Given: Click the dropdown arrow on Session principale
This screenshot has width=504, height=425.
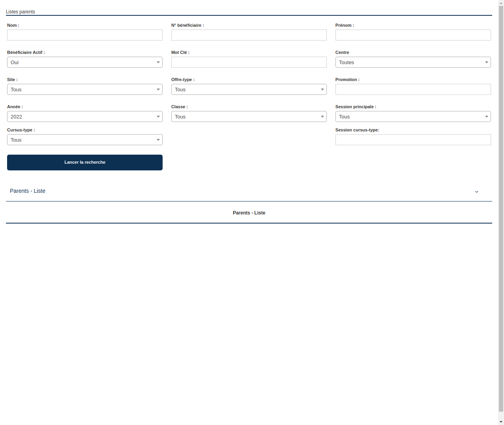Looking at the screenshot, I should pyautogui.click(x=487, y=116).
